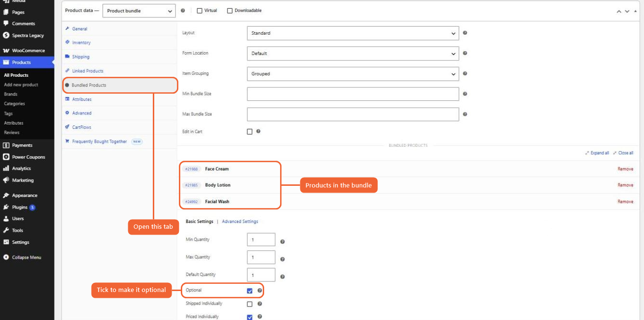Click the Comments speech bubble icon
The width and height of the screenshot is (644, 320).
click(6, 23)
